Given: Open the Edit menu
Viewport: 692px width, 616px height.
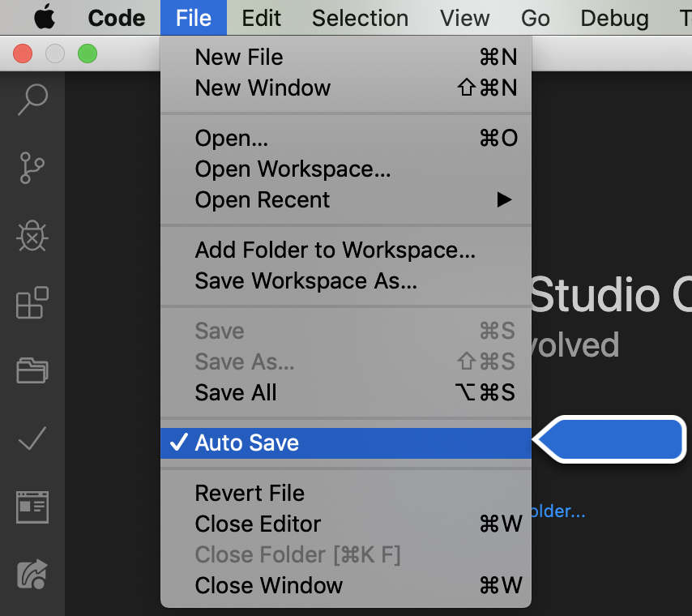Looking at the screenshot, I should (x=262, y=18).
